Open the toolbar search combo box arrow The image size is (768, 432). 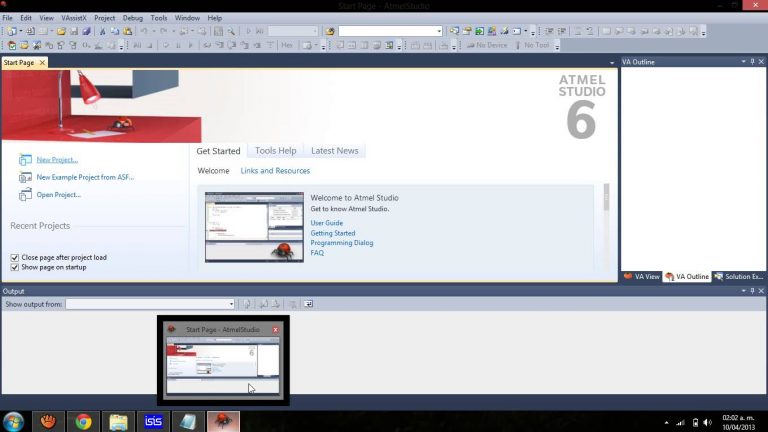(439, 31)
